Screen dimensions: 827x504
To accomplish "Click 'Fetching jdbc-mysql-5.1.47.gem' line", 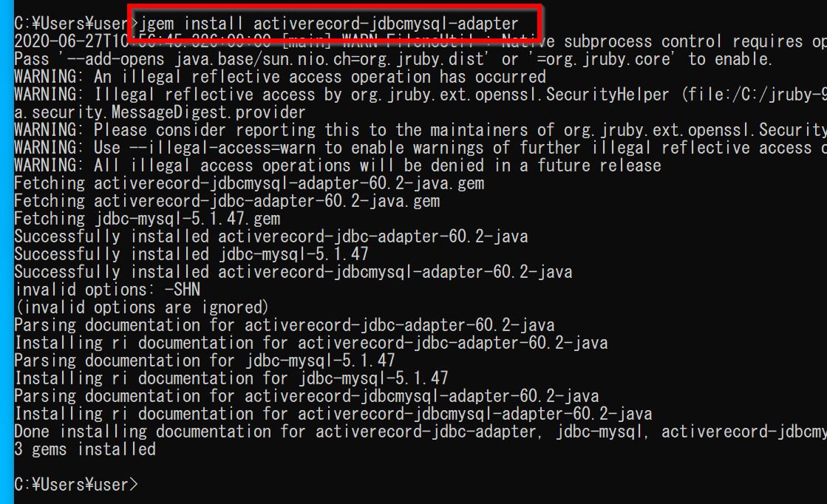I will point(147,219).
